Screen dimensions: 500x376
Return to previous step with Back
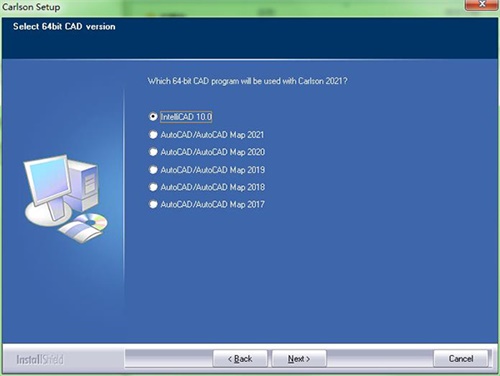click(x=240, y=359)
